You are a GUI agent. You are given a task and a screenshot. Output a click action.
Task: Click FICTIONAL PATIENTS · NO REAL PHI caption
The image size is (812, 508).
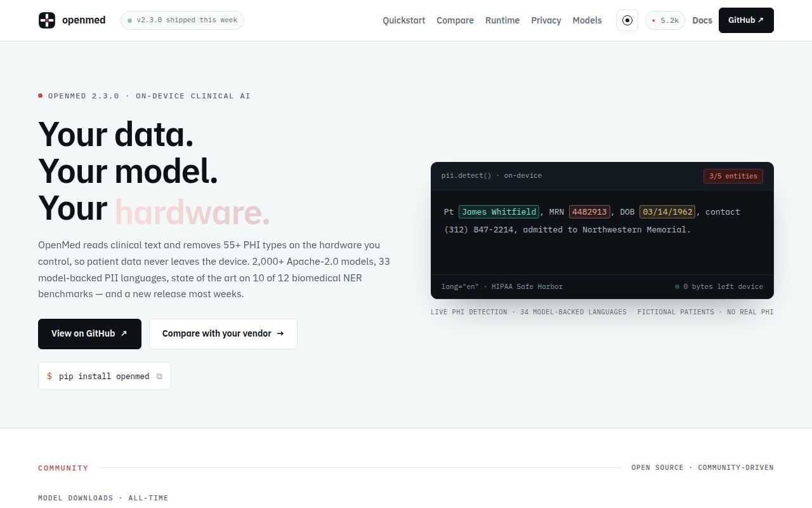tap(705, 312)
